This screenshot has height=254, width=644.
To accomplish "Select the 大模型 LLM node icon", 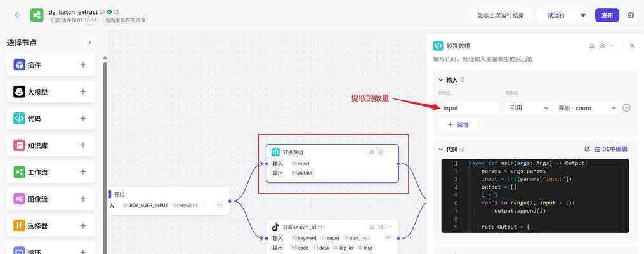I will 19,91.
